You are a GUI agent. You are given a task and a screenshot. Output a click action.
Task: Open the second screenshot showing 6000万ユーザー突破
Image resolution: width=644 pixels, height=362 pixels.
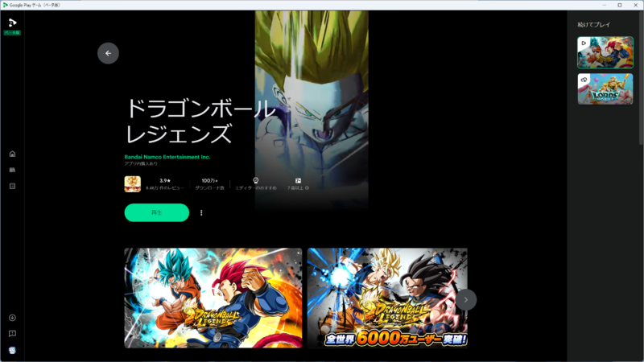click(x=387, y=298)
